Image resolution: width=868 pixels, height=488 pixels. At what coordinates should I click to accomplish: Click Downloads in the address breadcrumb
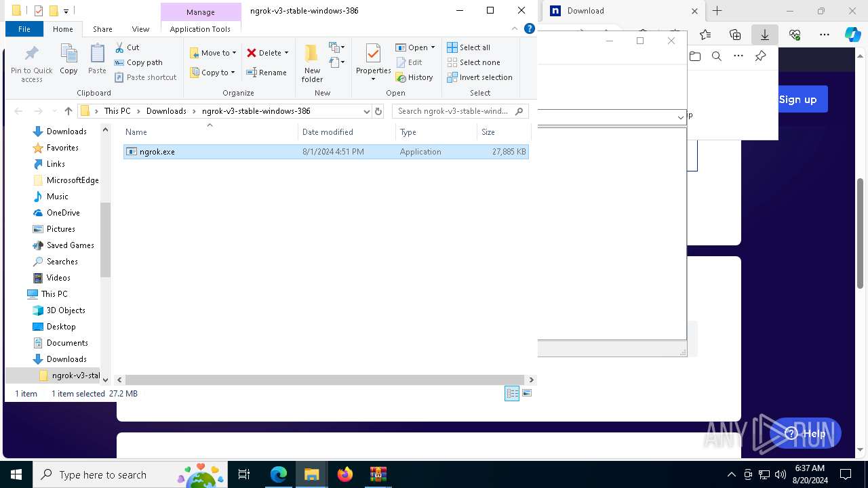166,111
